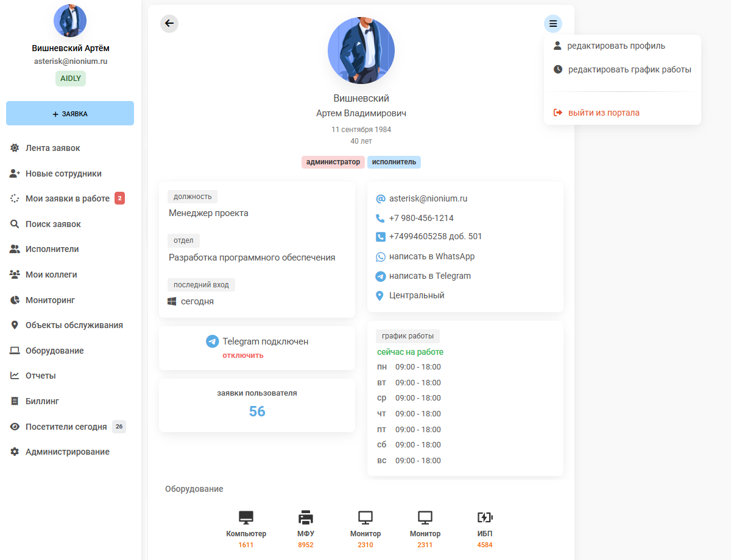The width and height of the screenshot is (731, 560).
Task: Click the user requests count 56
Action: 257,411
